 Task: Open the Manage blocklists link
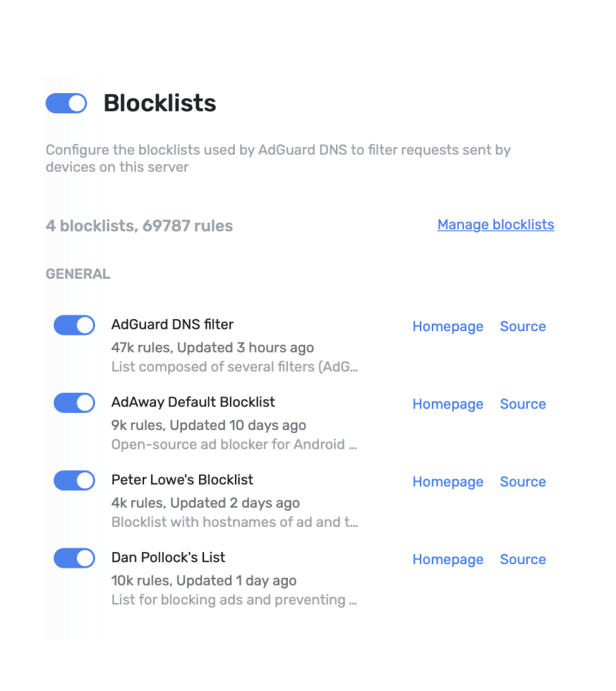tap(496, 225)
